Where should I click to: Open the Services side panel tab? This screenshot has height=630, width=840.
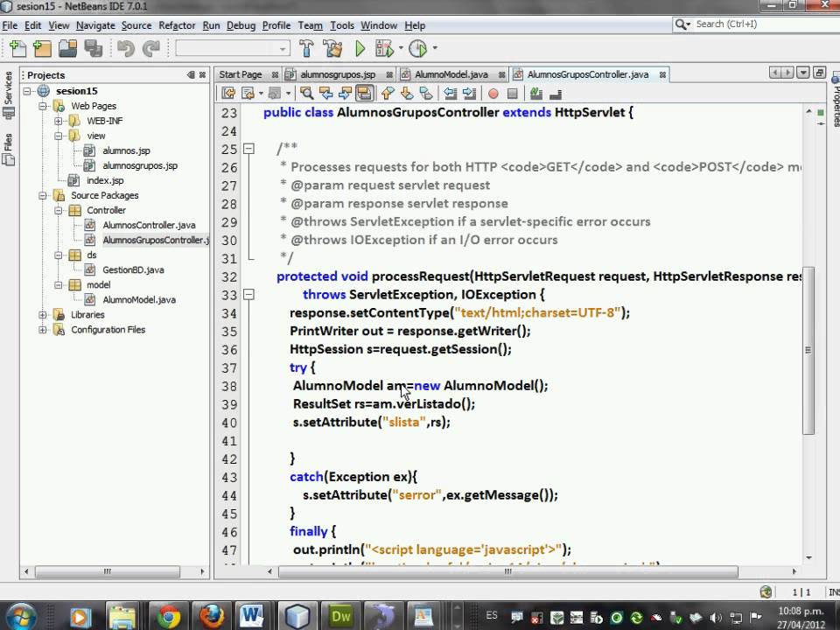pyautogui.click(x=8, y=95)
